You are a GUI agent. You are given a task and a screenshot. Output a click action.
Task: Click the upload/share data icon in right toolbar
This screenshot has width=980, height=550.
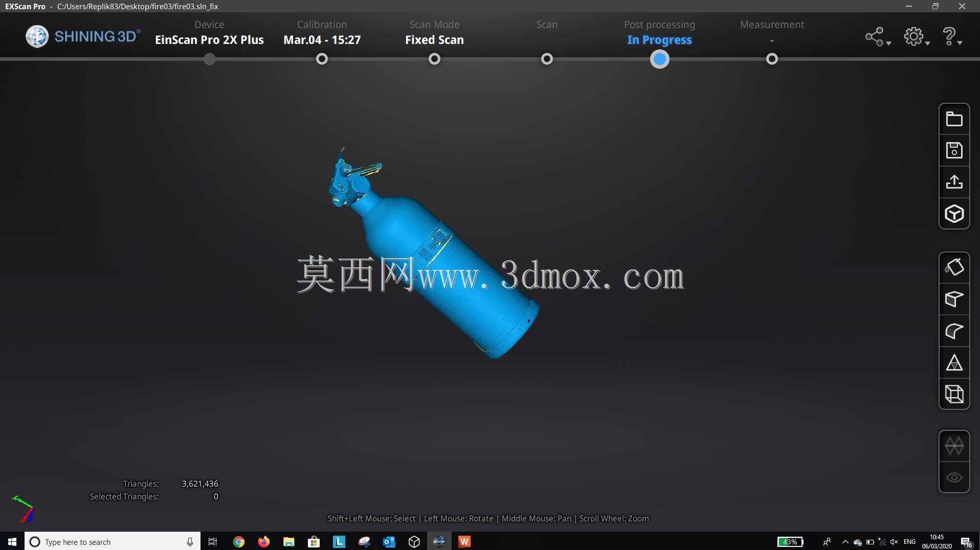point(954,182)
